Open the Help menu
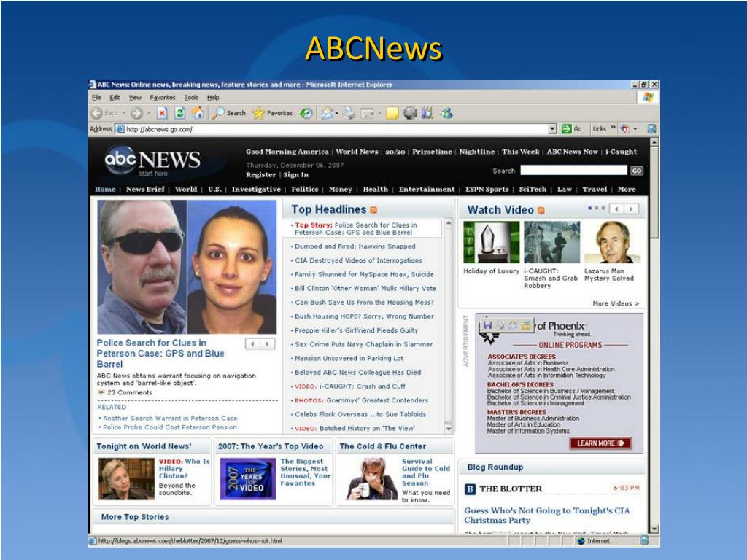This screenshot has width=747, height=560. (x=213, y=98)
